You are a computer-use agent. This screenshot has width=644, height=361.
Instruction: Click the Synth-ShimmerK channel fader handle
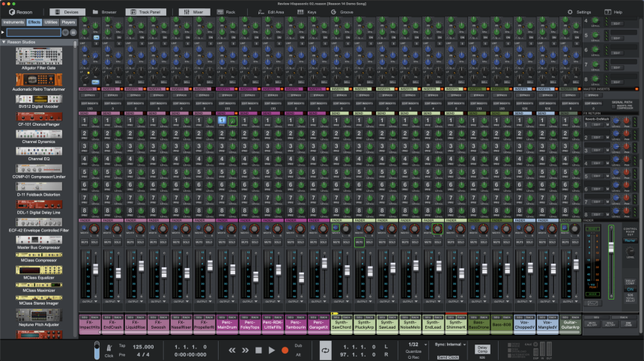pyautogui.click(x=461, y=273)
